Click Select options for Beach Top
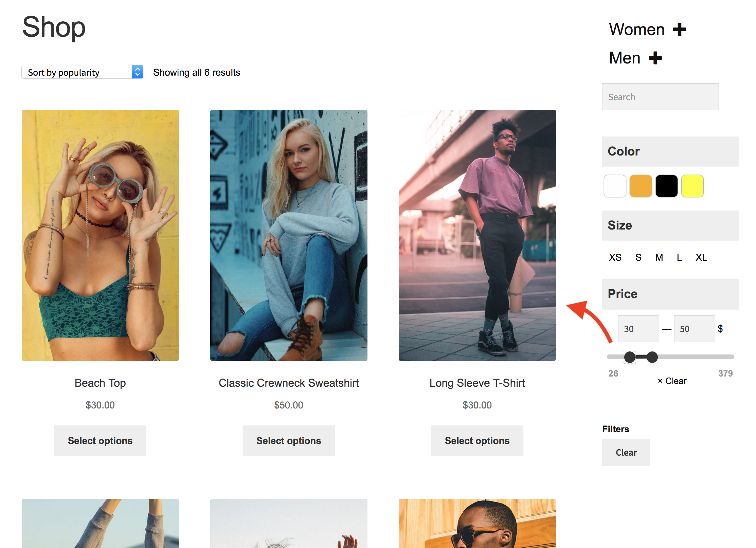Image resolution: width=756 pixels, height=548 pixels. click(100, 441)
